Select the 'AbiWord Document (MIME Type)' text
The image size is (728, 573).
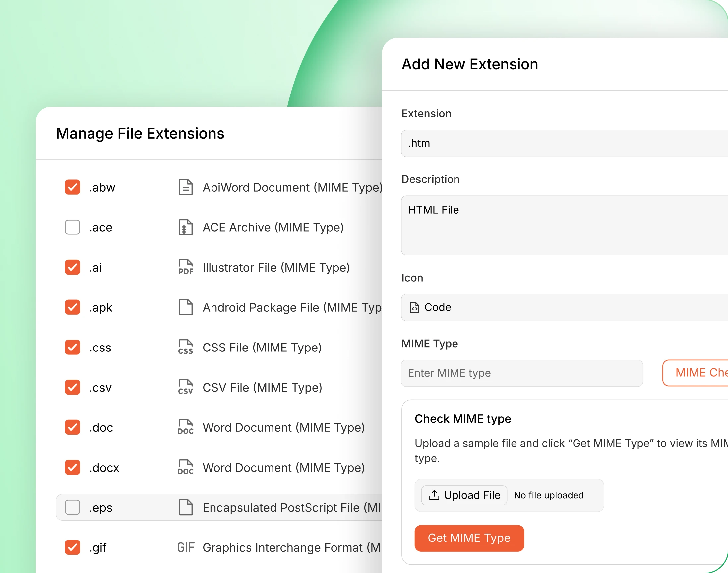coord(292,188)
